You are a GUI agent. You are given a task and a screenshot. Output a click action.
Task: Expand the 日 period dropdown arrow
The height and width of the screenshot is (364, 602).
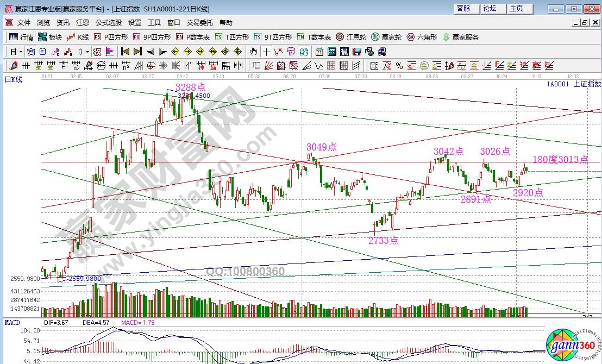pos(21,52)
